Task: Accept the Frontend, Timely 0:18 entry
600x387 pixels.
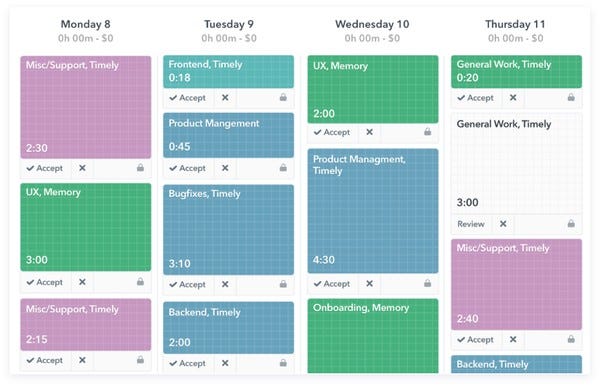Action: (x=188, y=98)
